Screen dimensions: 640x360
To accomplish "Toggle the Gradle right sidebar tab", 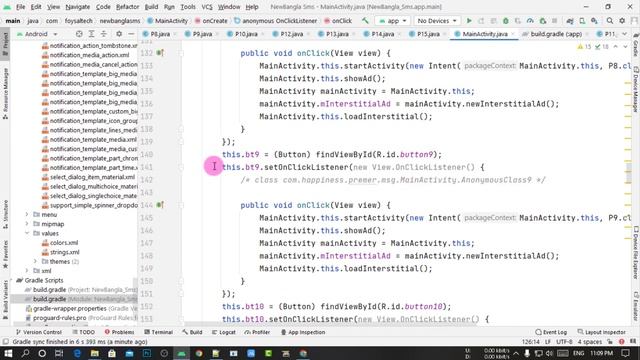I will pyautogui.click(x=636, y=45).
